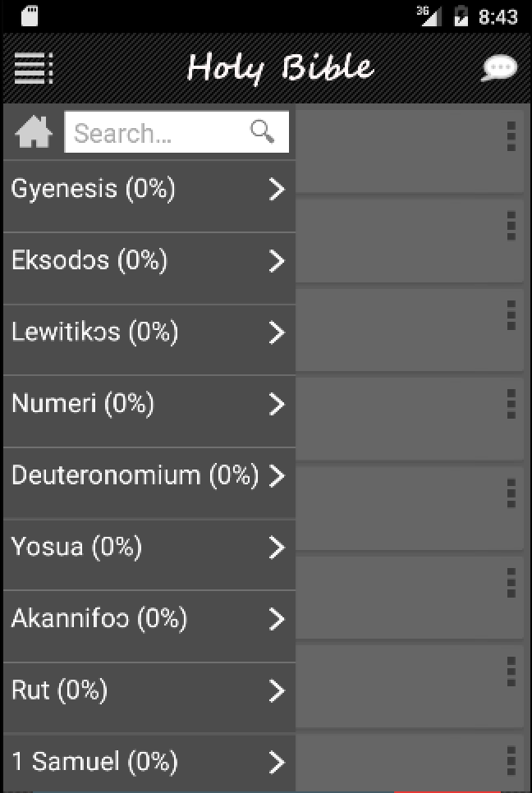The width and height of the screenshot is (532, 793).
Task: Open the hamburger menu icon
Action: 34,68
